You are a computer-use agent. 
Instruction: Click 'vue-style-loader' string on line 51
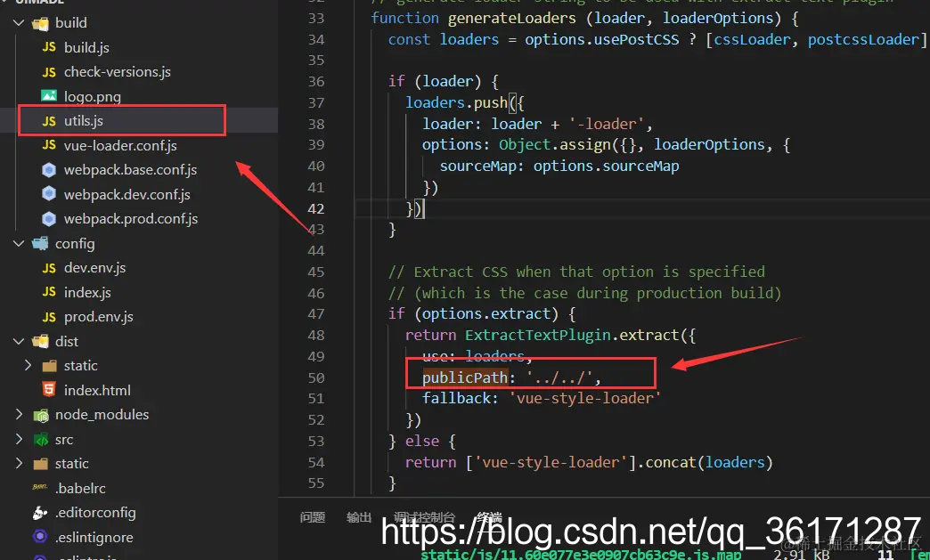[x=584, y=398]
